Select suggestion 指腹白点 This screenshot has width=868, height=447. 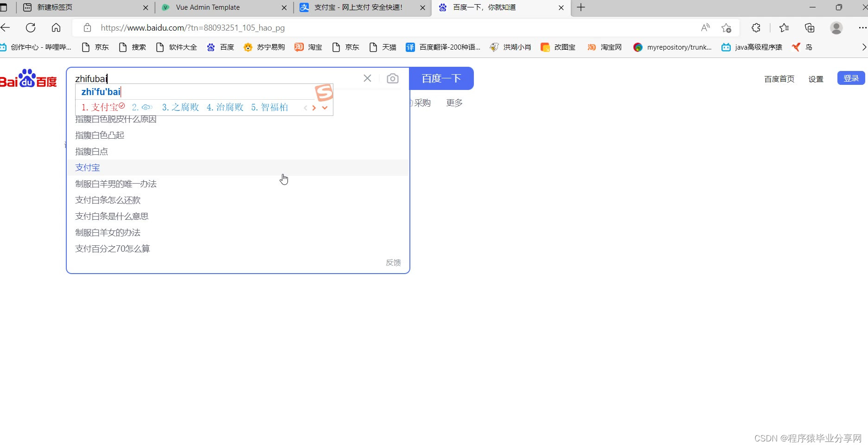pos(238,151)
